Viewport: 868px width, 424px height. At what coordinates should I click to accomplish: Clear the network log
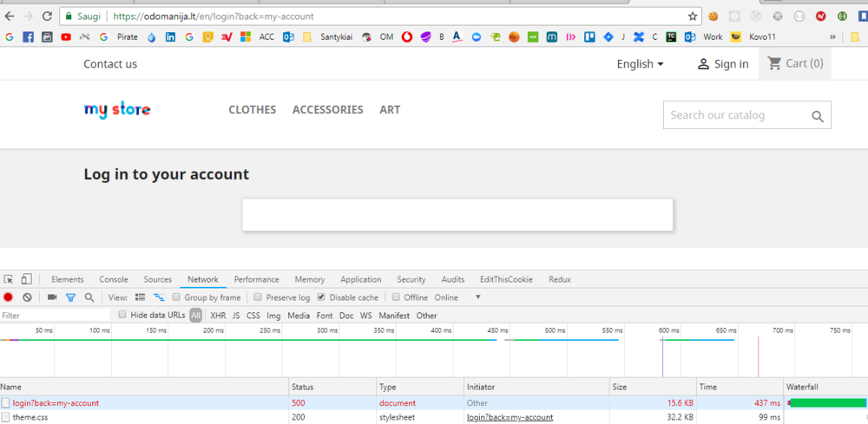tap(27, 297)
